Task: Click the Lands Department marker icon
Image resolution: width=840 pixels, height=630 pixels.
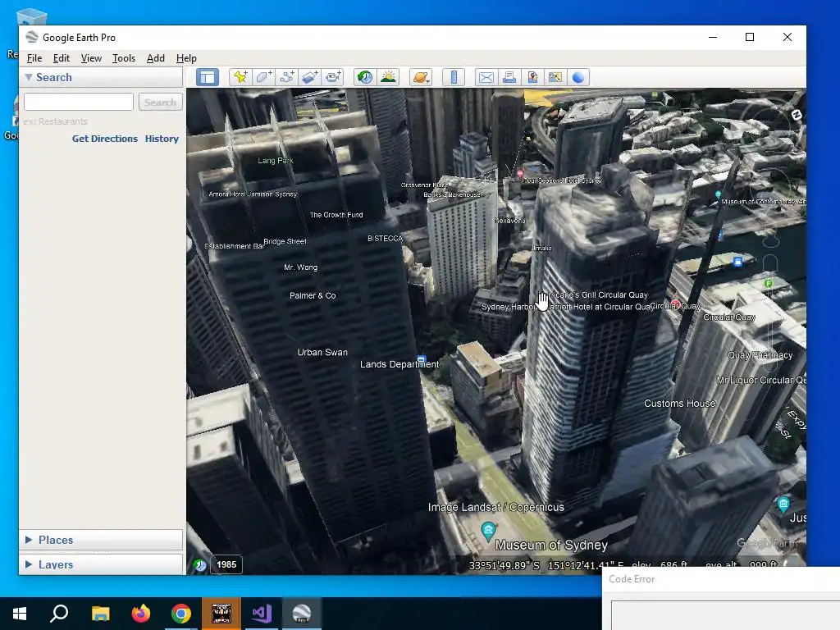Action: pos(422,359)
